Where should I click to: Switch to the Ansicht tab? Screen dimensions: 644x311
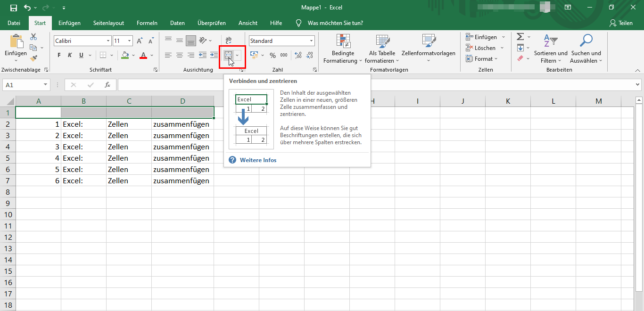coord(248,23)
